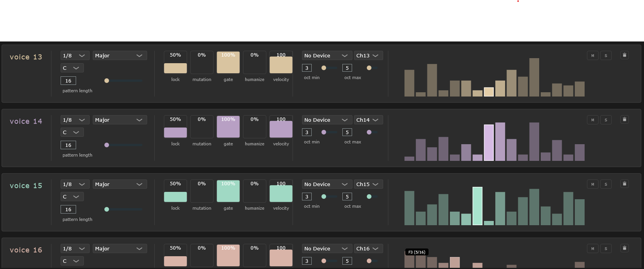Adjust voice 14 pattern length slider

[x=123, y=145]
